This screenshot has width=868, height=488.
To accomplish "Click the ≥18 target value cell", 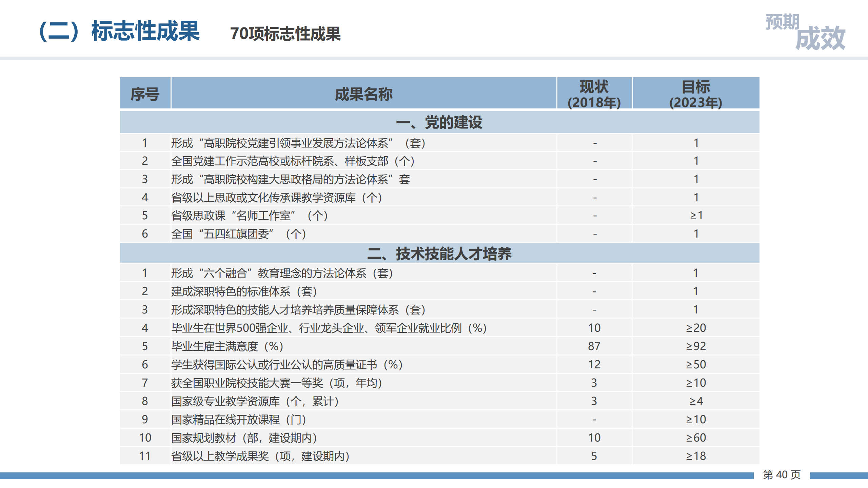I will (696, 456).
